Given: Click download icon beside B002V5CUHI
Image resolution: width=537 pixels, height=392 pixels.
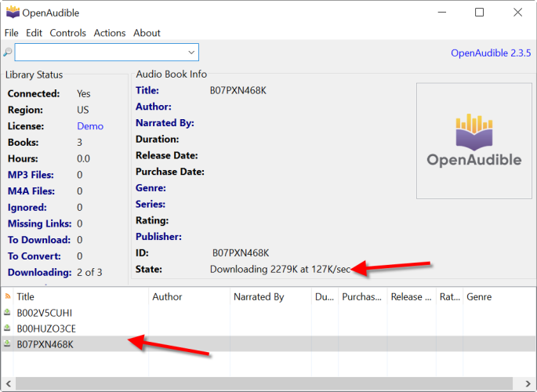Looking at the screenshot, I should point(7,312).
